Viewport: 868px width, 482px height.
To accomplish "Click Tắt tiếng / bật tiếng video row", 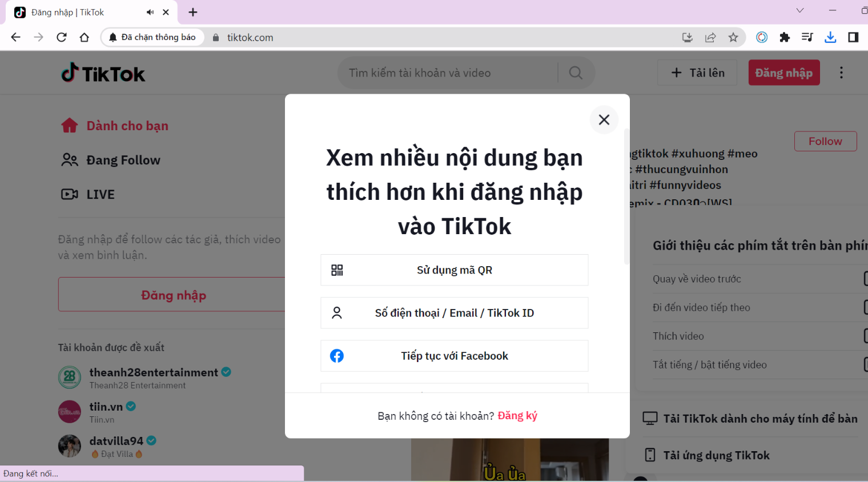I will click(760, 364).
